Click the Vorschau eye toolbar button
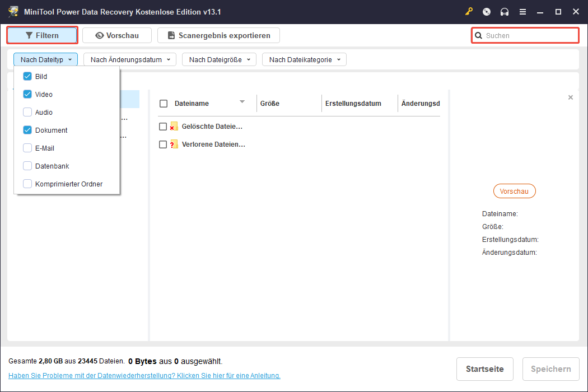Image resolution: width=588 pixels, height=392 pixels. point(117,35)
